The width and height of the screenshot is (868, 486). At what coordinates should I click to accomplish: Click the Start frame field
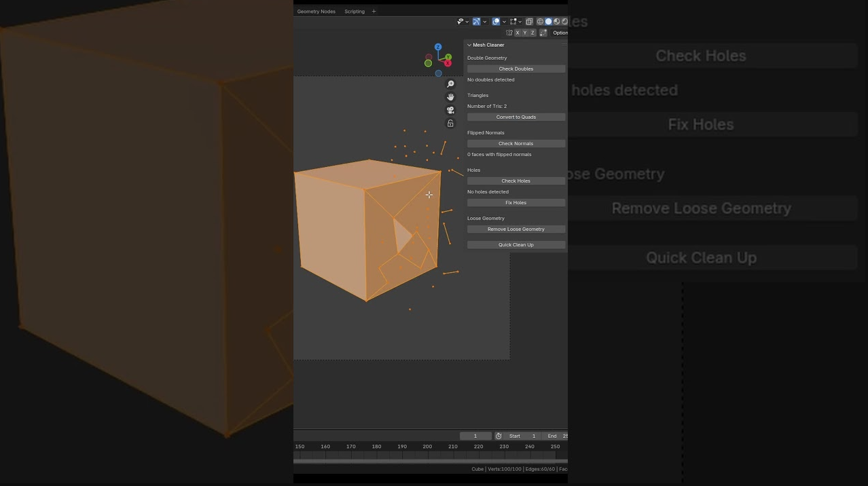pos(522,436)
